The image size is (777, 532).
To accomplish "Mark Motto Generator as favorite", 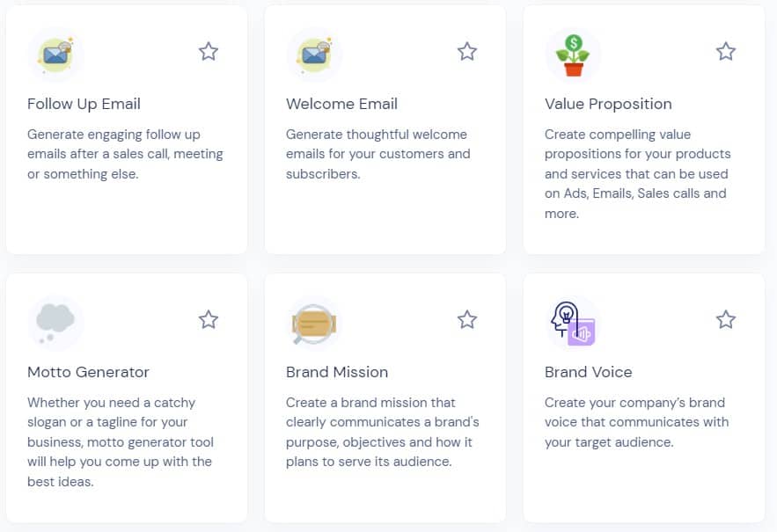I will pyautogui.click(x=209, y=320).
